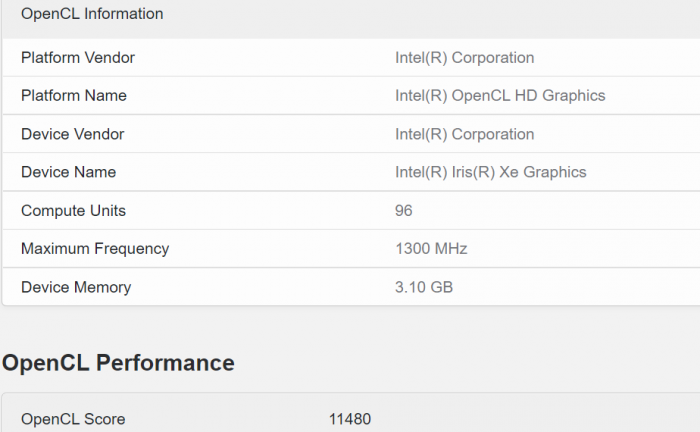Click the Intel(R) Iris(R) Xe Graphics value
The image size is (700, 432).
490,172
